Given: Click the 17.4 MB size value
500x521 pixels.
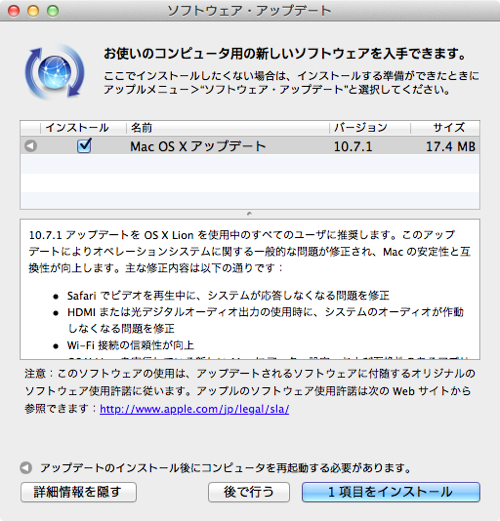Looking at the screenshot, I should (451, 146).
